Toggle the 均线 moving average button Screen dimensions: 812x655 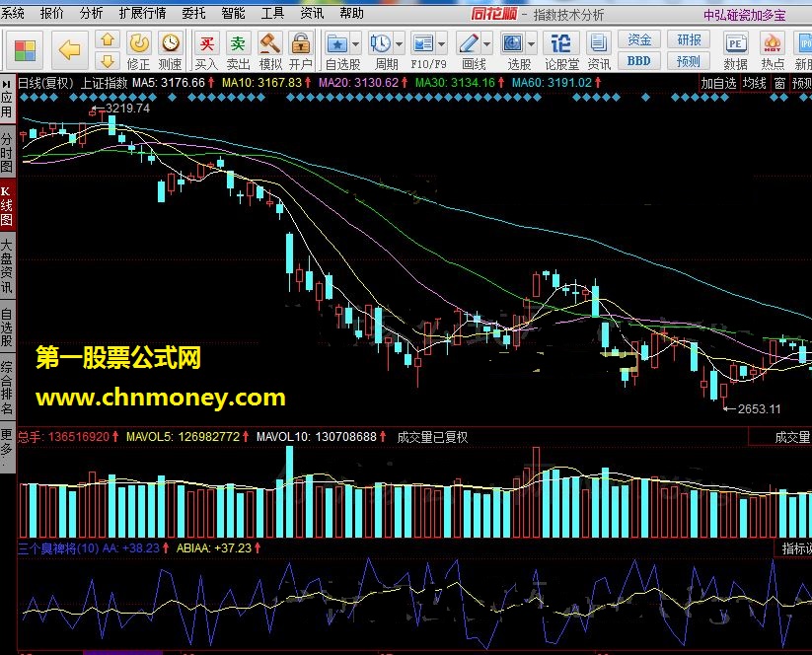(x=755, y=83)
